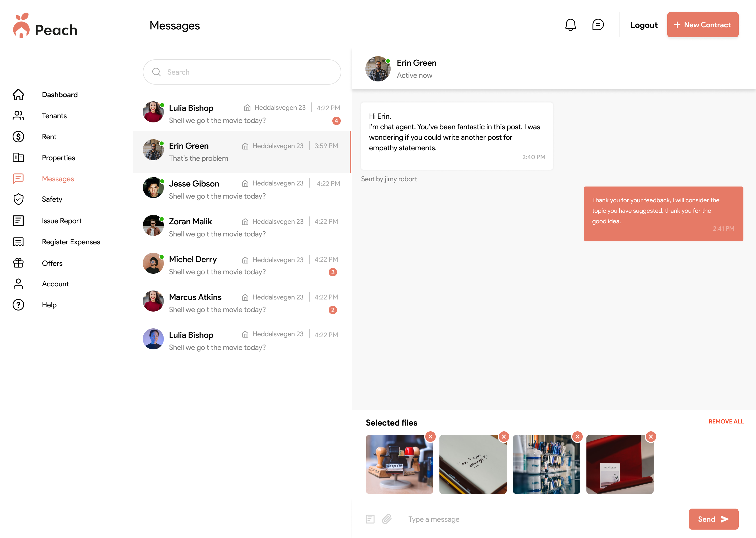Remove the stamp photo from selected files

point(430,437)
